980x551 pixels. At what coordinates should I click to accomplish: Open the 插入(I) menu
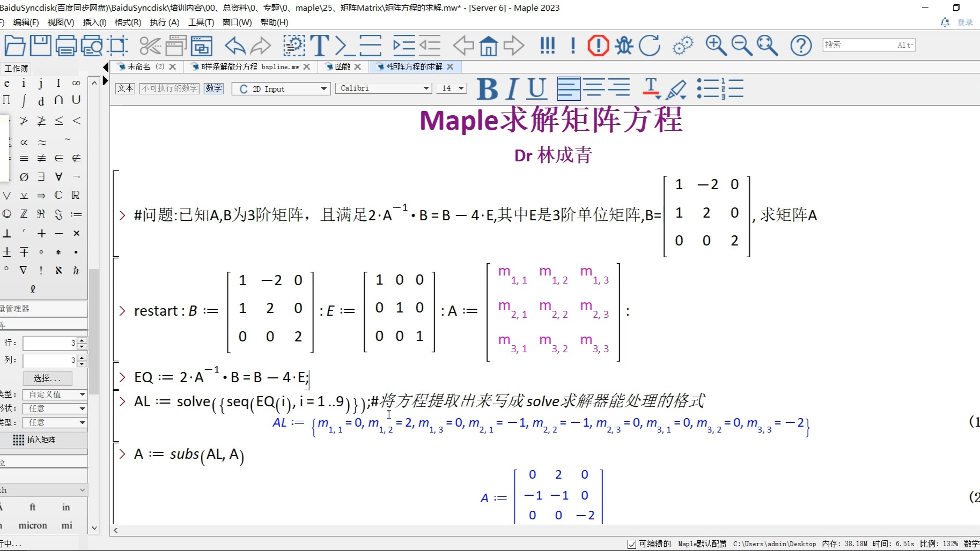pos(94,22)
